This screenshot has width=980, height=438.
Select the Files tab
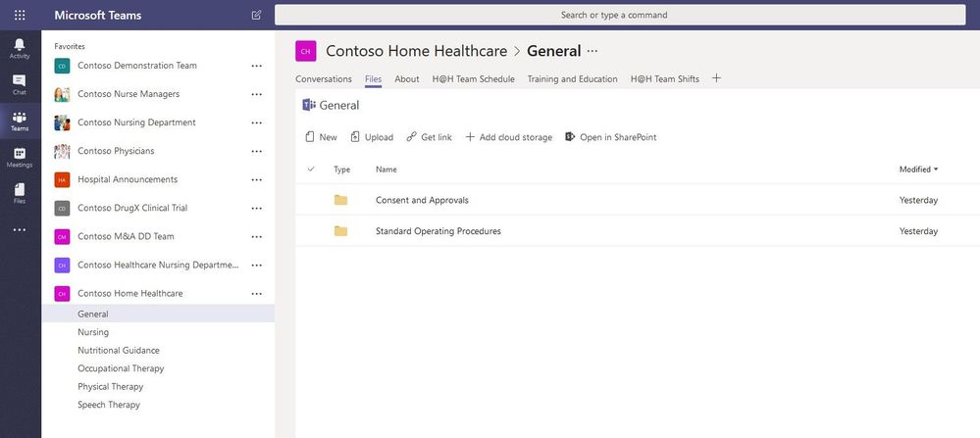373,79
